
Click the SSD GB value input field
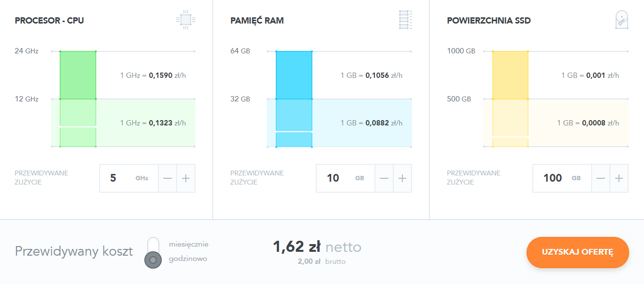point(562,178)
